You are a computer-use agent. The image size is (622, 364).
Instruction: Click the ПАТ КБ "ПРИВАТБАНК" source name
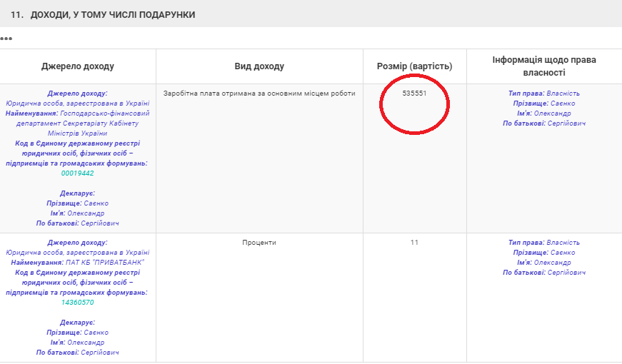point(103,263)
